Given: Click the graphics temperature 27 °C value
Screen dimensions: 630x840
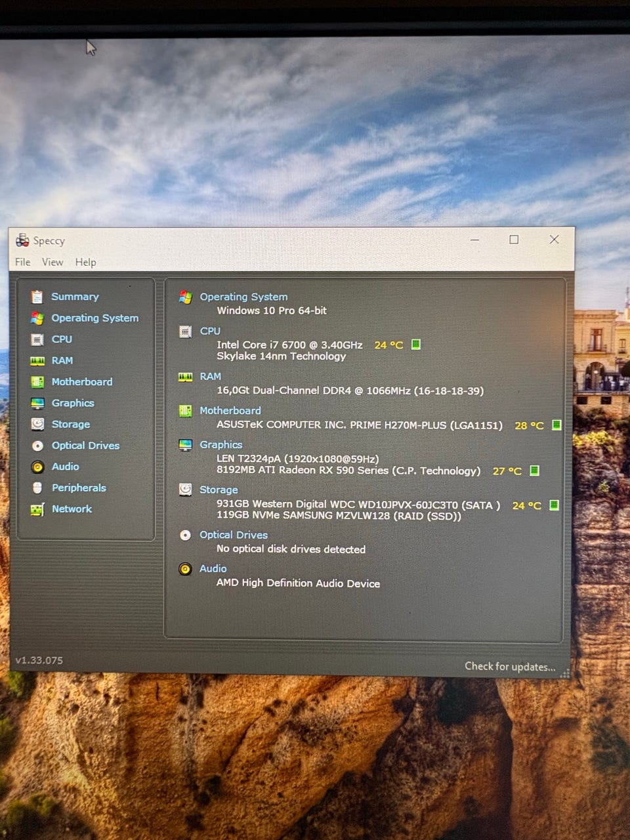Looking at the screenshot, I should coord(507,471).
